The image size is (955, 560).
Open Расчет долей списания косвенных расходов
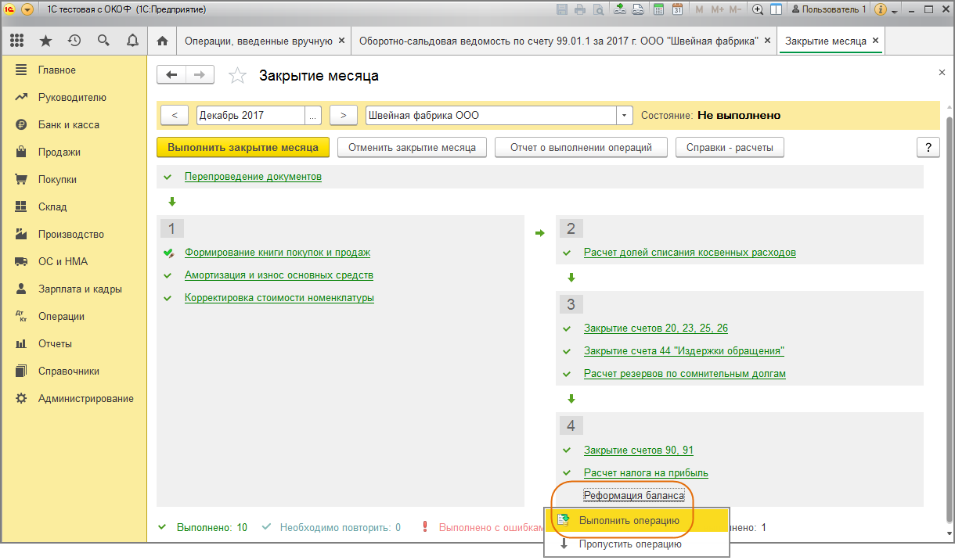coord(690,253)
